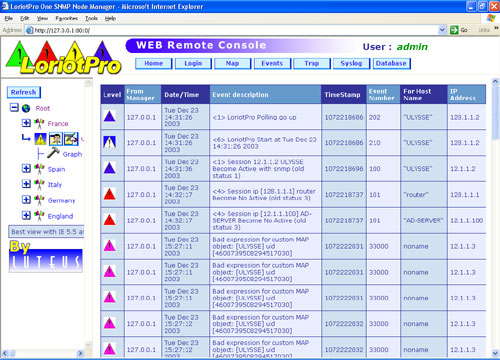The image size is (500, 360).
Task: Click red level icon for router event
Action: point(110,194)
